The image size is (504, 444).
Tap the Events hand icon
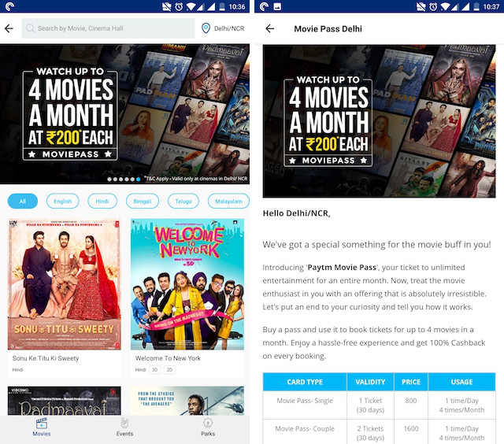(x=124, y=423)
